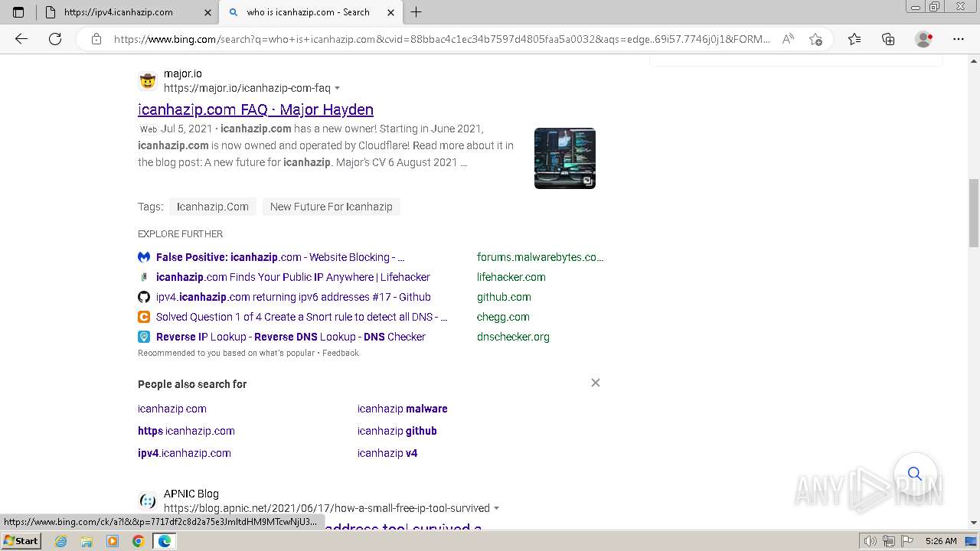Click forums.malwarebytes.com domain text
The width and height of the screenshot is (980, 551).
click(x=541, y=257)
